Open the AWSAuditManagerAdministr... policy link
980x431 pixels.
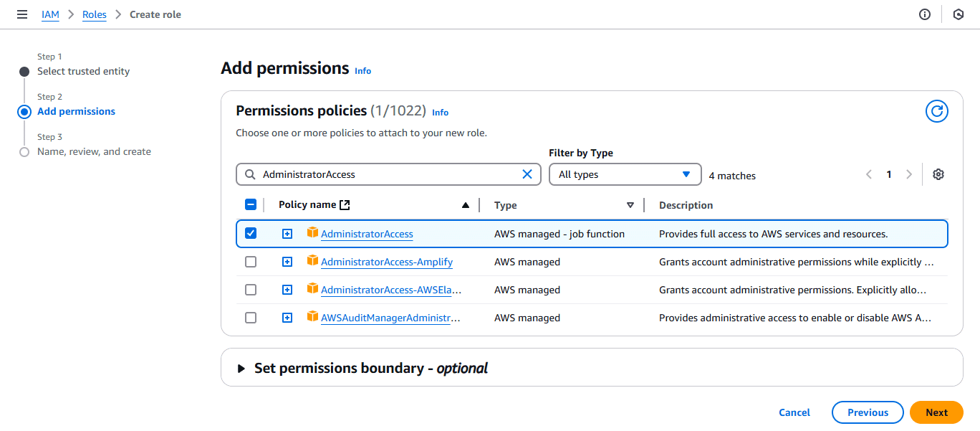point(390,318)
